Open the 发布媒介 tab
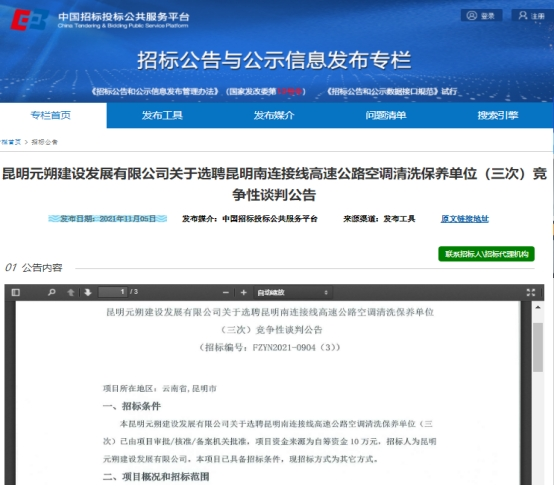The height and width of the screenshot is (486, 554). click(x=274, y=115)
